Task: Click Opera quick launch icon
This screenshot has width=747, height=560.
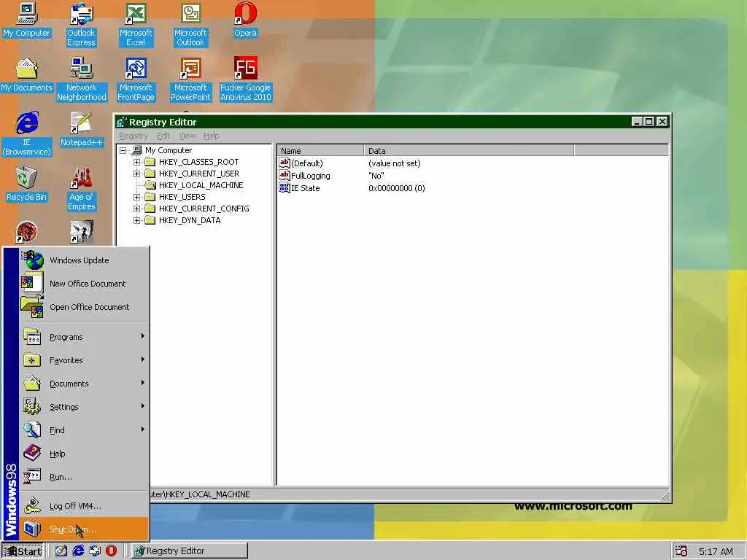Action: click(112, 551)
